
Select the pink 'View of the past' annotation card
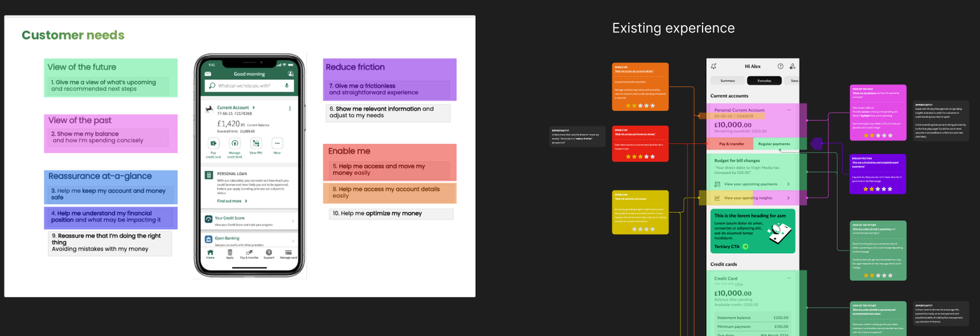click(x=878, y=113)
